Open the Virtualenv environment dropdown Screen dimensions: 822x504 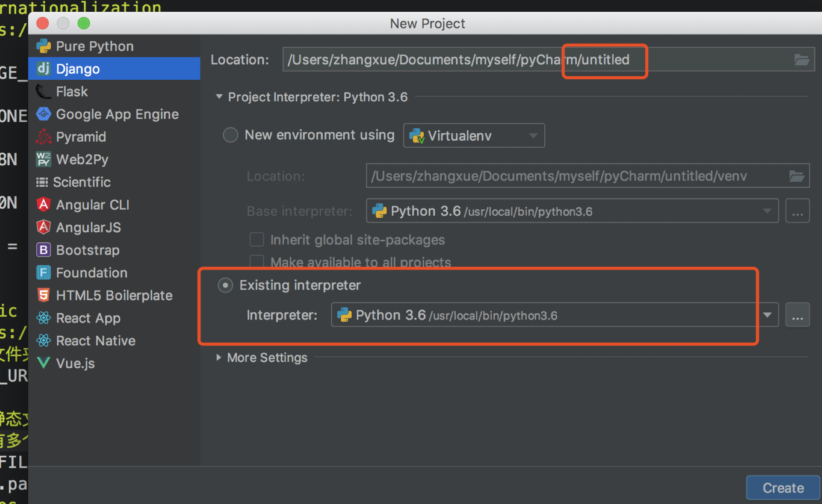474,135
